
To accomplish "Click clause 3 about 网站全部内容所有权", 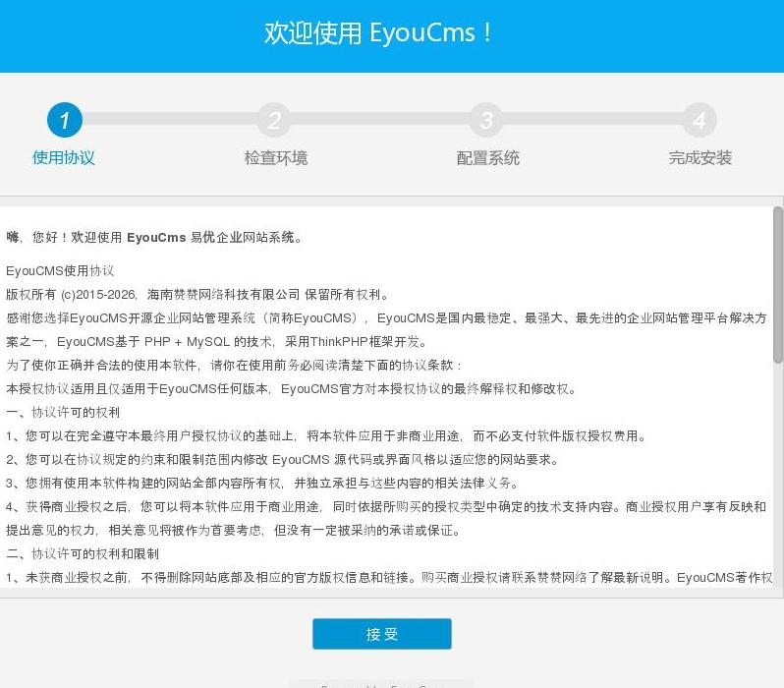I will (x=263, y=483).
